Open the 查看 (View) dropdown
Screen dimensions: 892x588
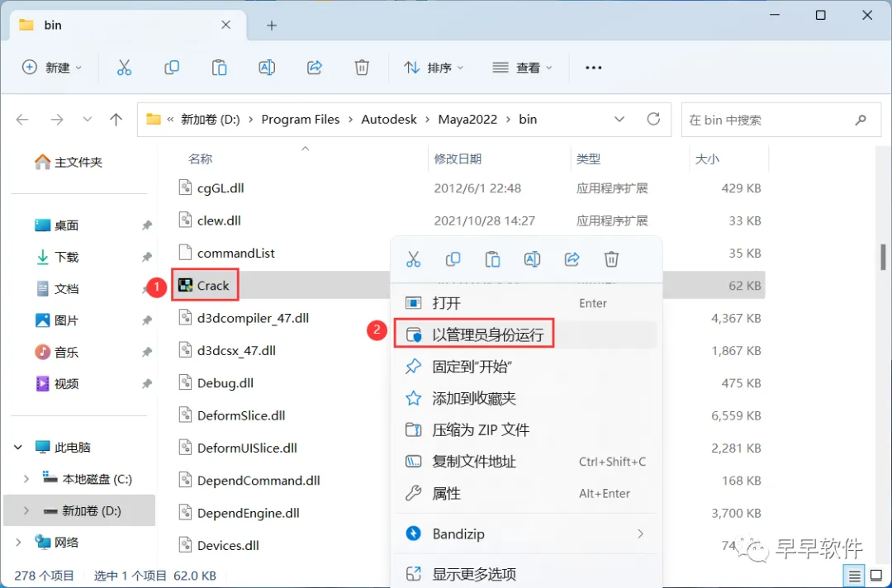pos(522,68)
